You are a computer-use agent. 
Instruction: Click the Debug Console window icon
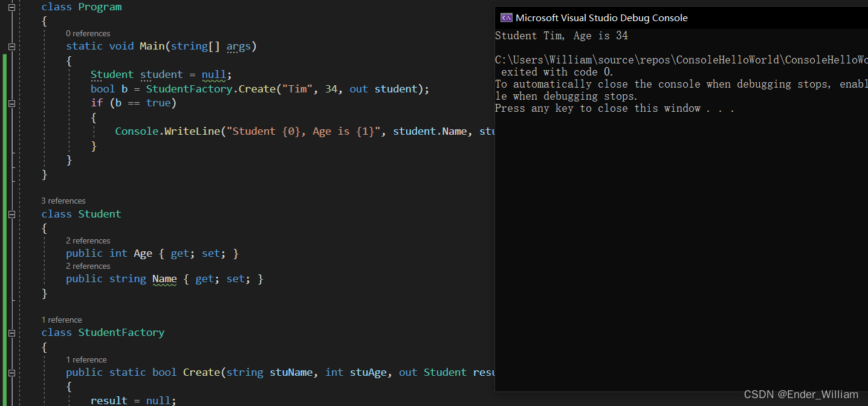pyautogui.click(x=507, y=18)
